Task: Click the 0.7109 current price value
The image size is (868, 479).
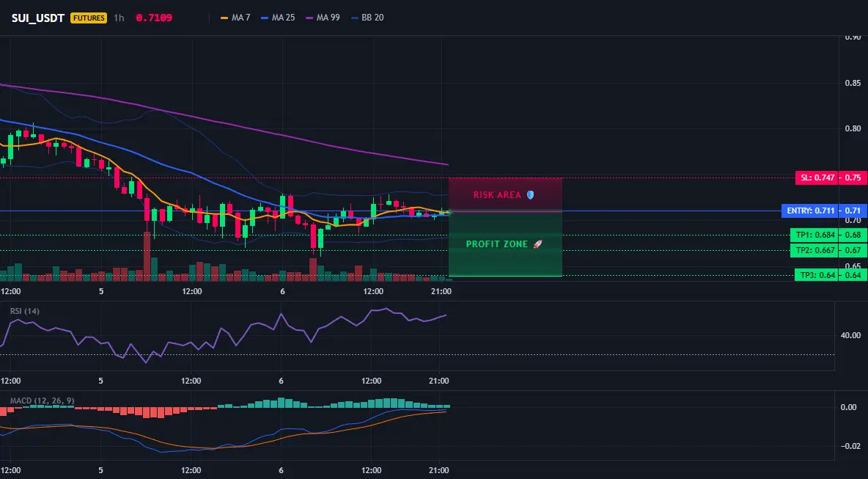Action: click(154, 18)
